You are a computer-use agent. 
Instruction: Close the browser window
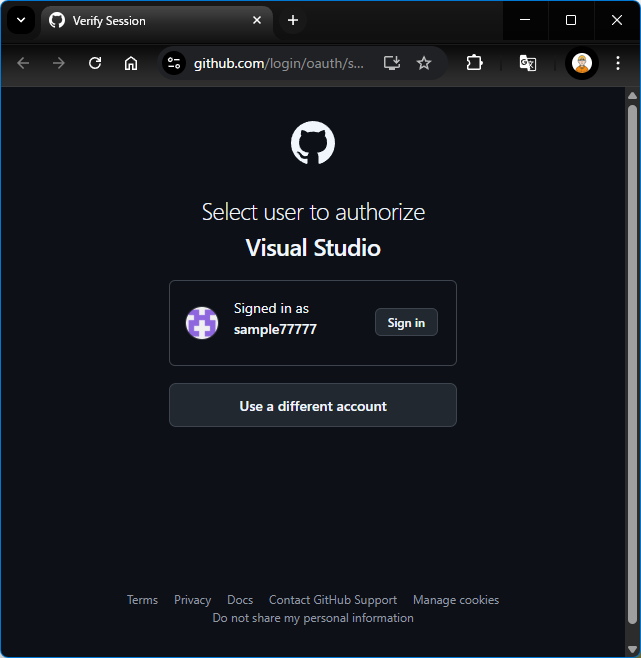pos(617,20)
